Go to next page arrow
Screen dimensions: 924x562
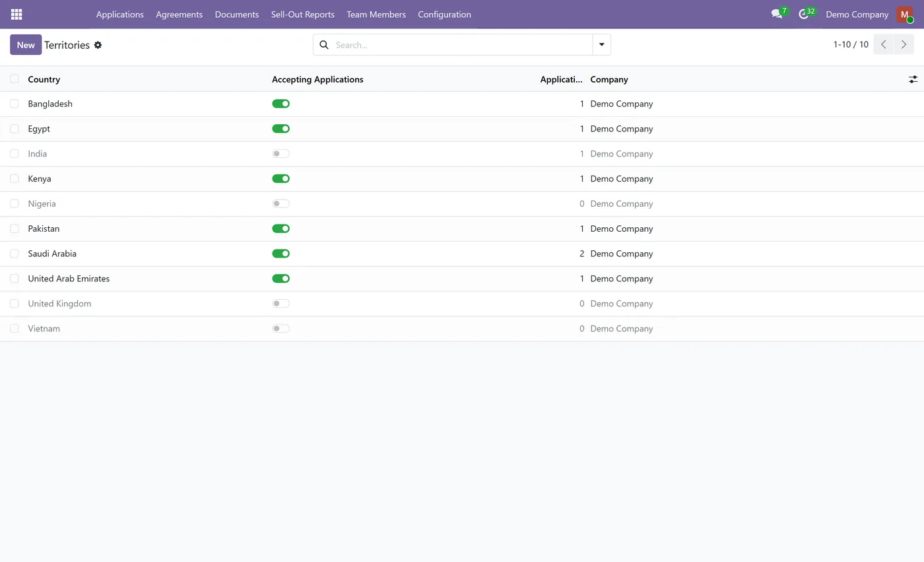point(904,44)
